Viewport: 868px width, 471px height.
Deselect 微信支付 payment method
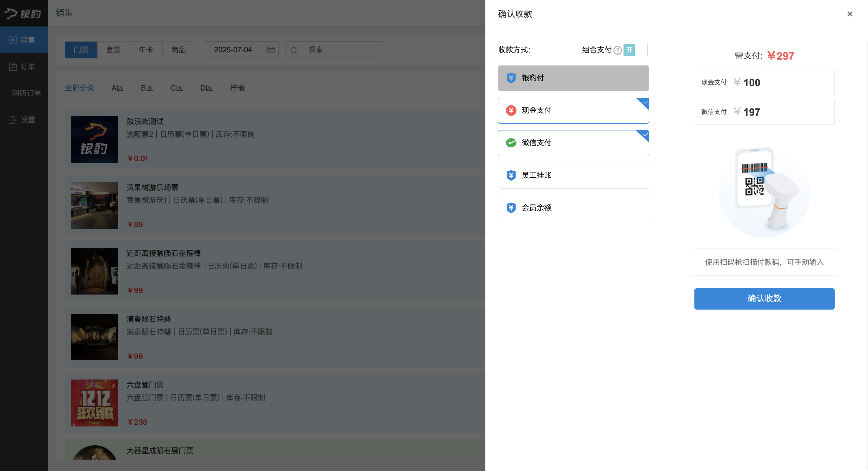(x=573, y=143)
